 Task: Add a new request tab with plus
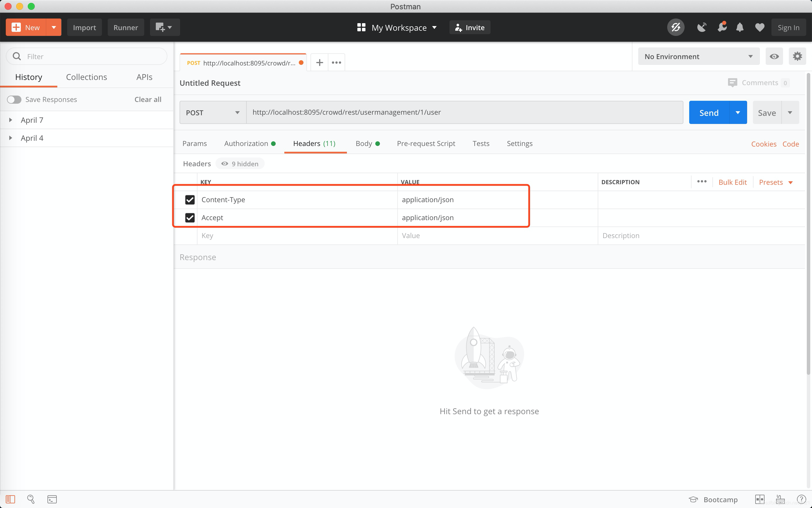click(x=319, y=63)
